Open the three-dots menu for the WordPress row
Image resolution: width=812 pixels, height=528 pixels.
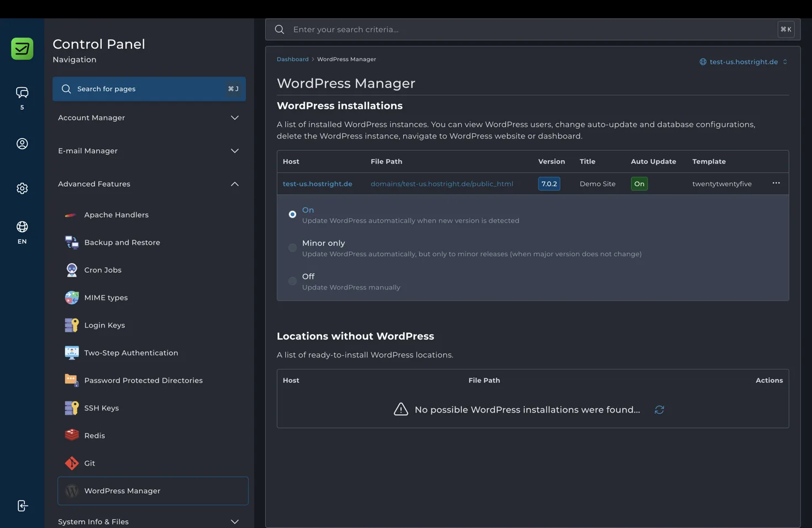776,183
